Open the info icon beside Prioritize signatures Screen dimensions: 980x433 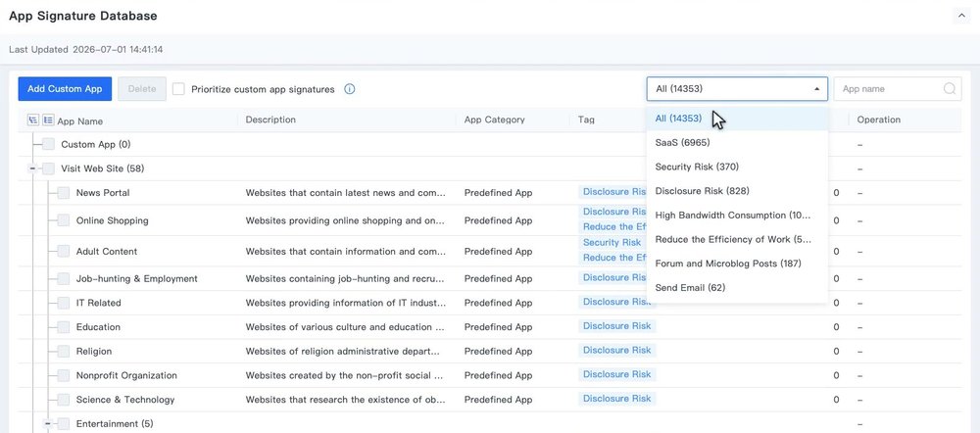pos(350,89)
